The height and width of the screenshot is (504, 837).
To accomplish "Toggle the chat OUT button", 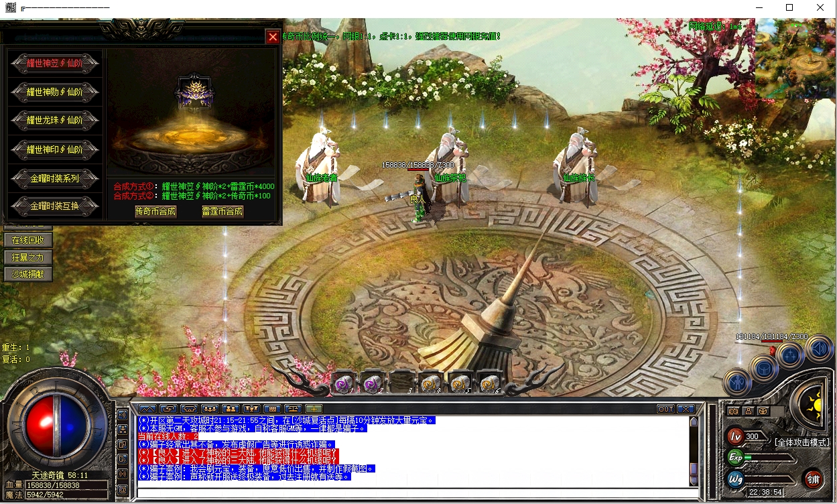I will [x=665, y=409].
